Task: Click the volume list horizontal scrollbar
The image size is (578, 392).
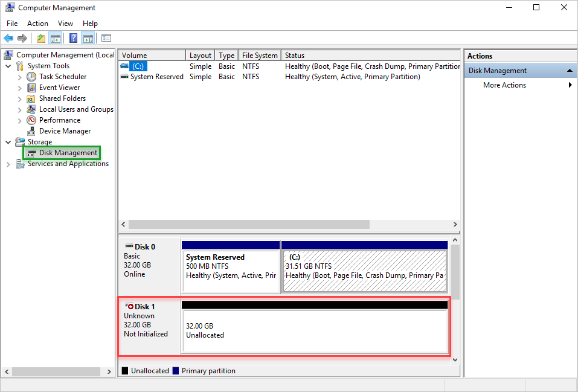Action: coord(249,224)
